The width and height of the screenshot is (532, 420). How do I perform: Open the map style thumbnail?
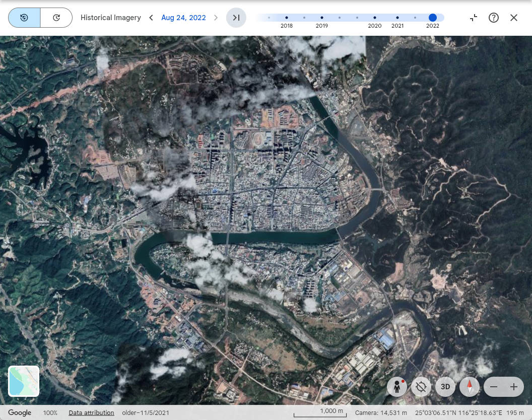pos(24,381)
